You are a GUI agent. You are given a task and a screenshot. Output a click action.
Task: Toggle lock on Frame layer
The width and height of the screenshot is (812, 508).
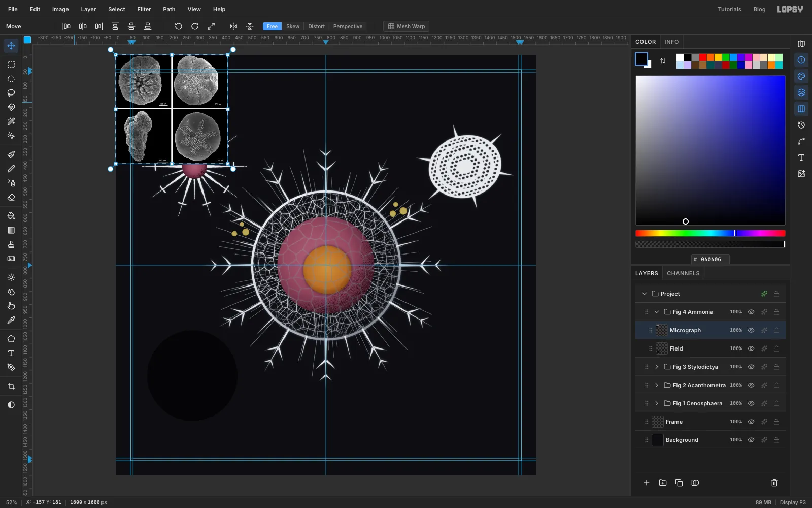[776, 422]
